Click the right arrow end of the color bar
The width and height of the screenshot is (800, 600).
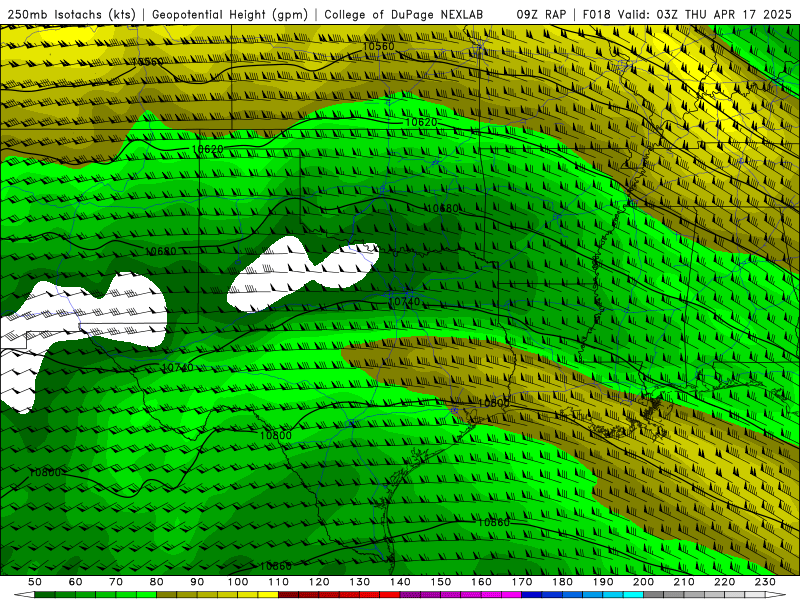[775, 595]
